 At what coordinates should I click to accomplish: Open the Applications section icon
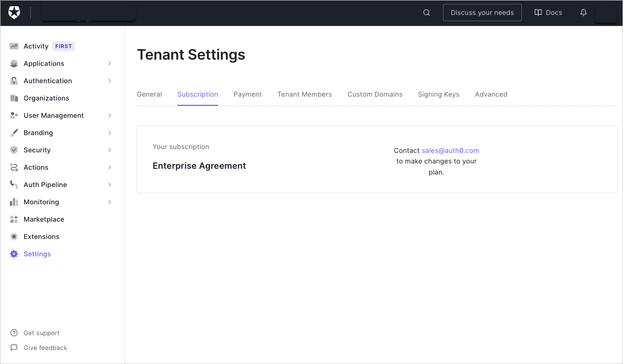(x=14, y=63)
